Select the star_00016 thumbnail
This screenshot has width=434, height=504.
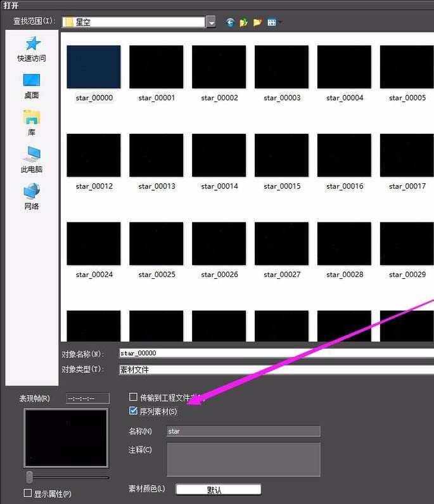[x=345, y=155]
